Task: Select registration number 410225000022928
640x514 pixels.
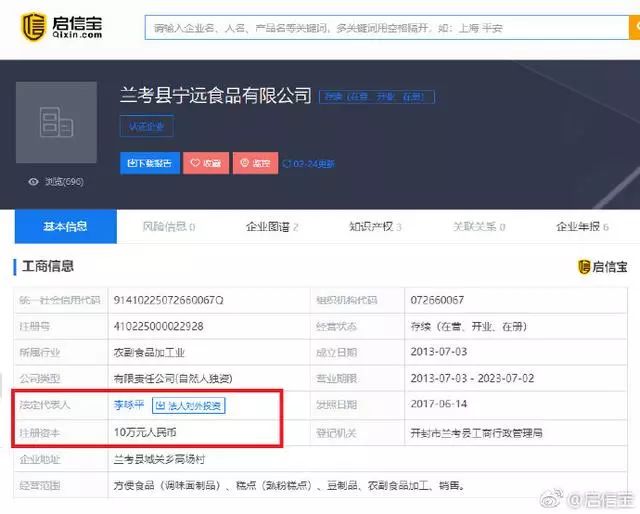Action: (158, 327)
